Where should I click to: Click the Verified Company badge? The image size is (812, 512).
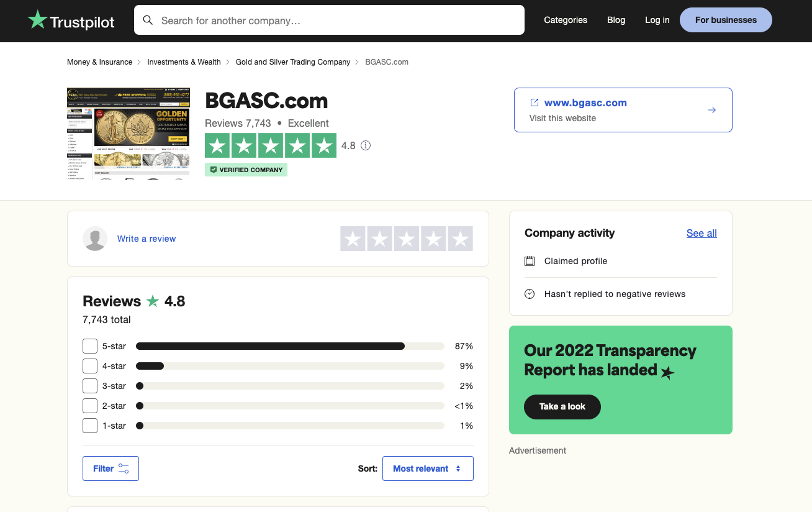pyautogui.click(x=246, y=170)
